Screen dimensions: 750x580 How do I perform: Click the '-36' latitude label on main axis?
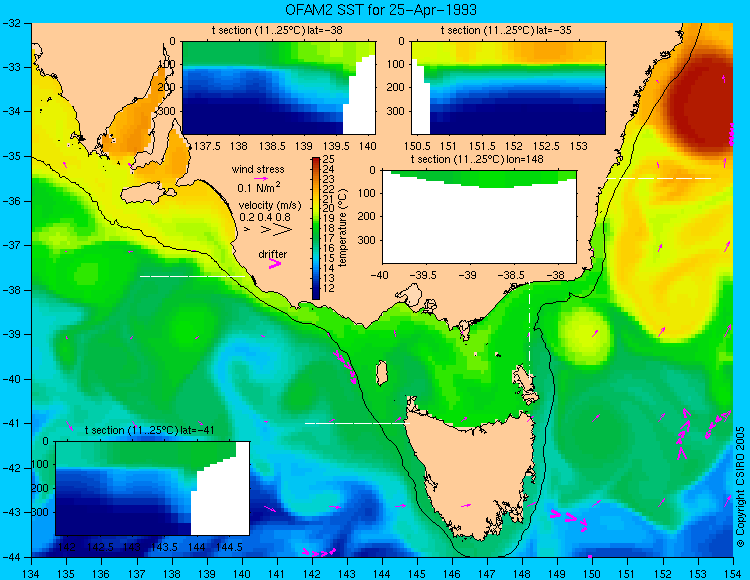click(13, 201)
